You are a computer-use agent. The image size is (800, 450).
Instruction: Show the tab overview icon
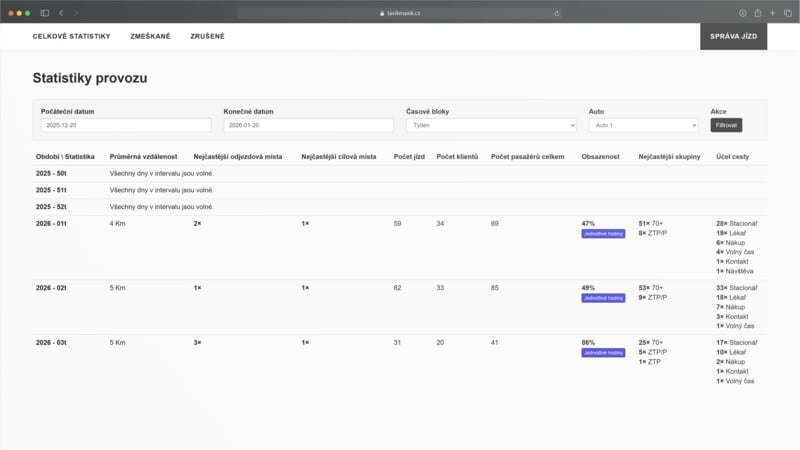[787, 13]
